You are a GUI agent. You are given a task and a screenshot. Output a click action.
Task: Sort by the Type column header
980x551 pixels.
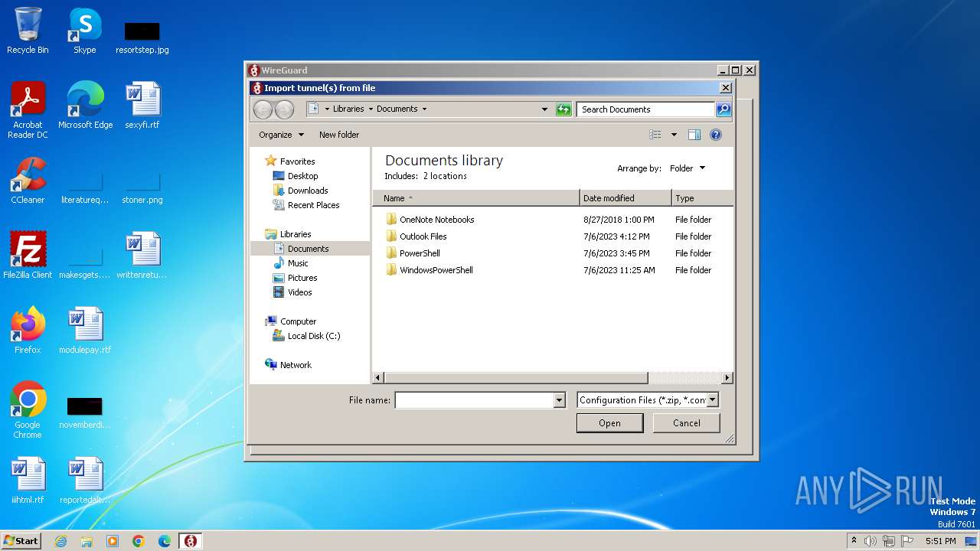(702, 198)
